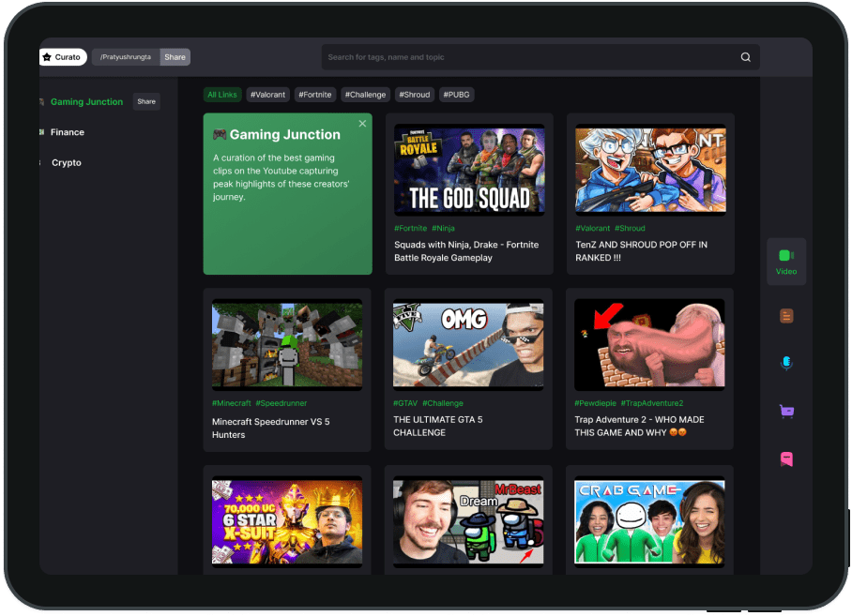
Task: Click the title 'TenZ AND SHROUD POP OFF IN RANKED !!!'
Action: coord(642,251)
